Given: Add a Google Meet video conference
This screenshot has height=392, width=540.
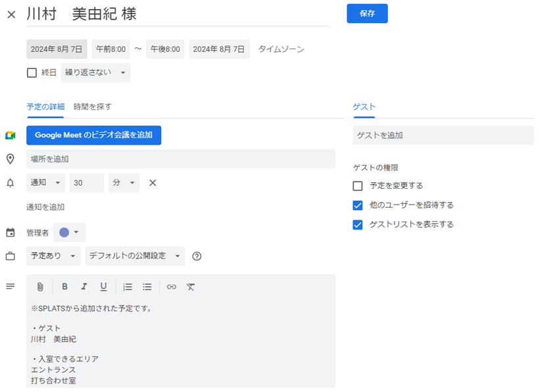Looking at the screenshot, I should pyautogui.click(x=93, y=135).
